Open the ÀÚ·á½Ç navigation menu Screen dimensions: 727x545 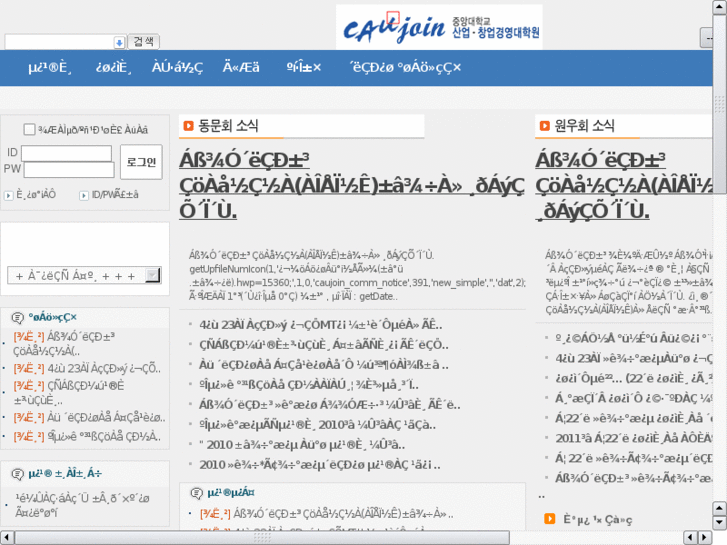click(x=178, y=68)
